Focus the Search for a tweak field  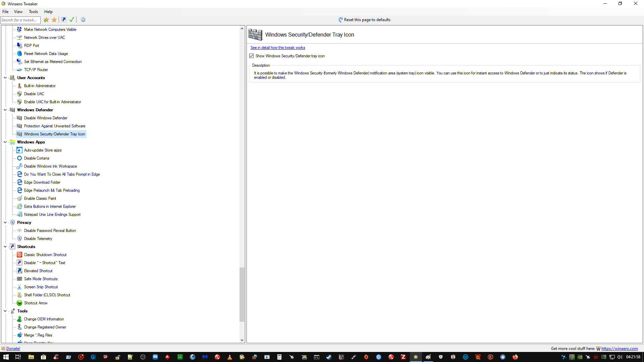[x=20, y=20]
